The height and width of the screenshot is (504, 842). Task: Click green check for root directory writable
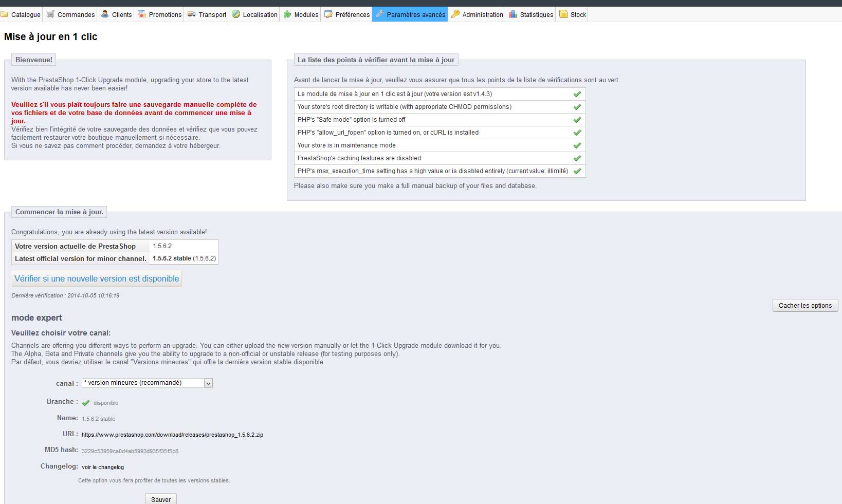coord(577,107)
